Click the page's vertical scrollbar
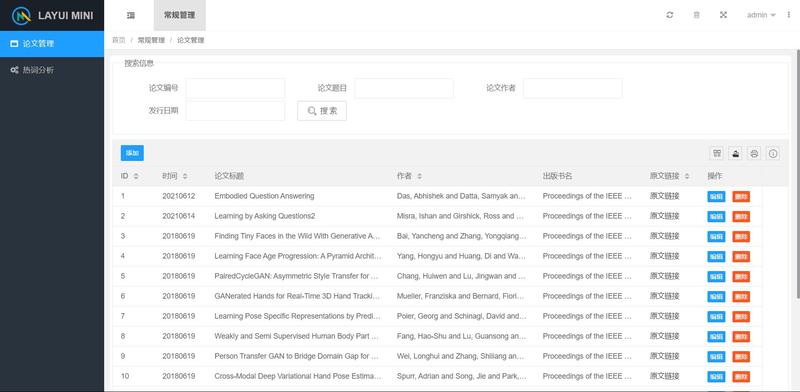800x392 pixels. pyautogui.click(x=797, y=174)
